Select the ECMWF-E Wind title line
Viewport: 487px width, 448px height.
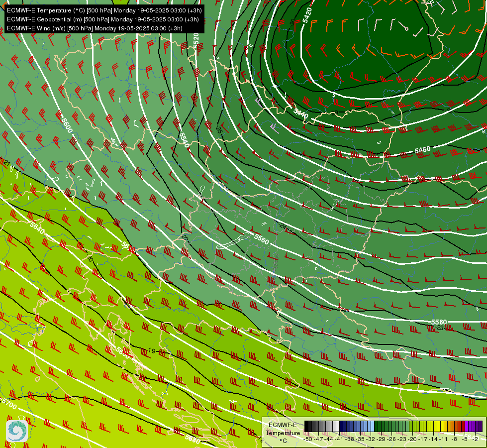(95, 28)
